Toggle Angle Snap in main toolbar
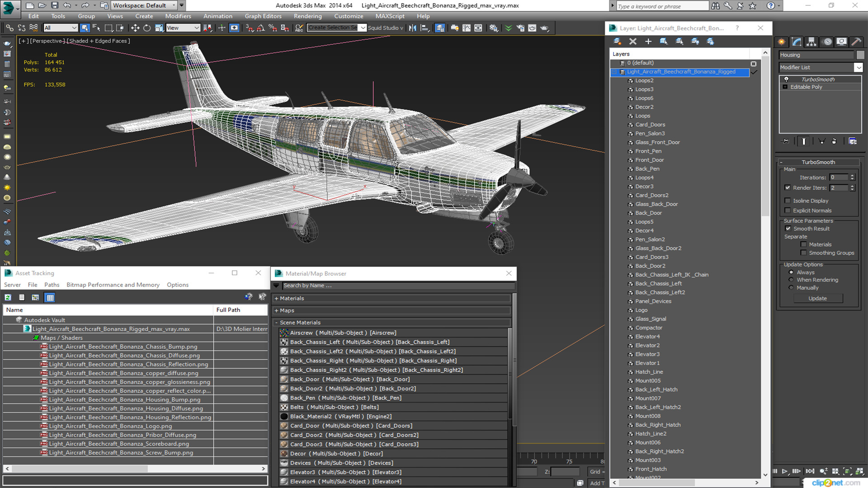The image size is (868, 488). (x=261, y=28)
